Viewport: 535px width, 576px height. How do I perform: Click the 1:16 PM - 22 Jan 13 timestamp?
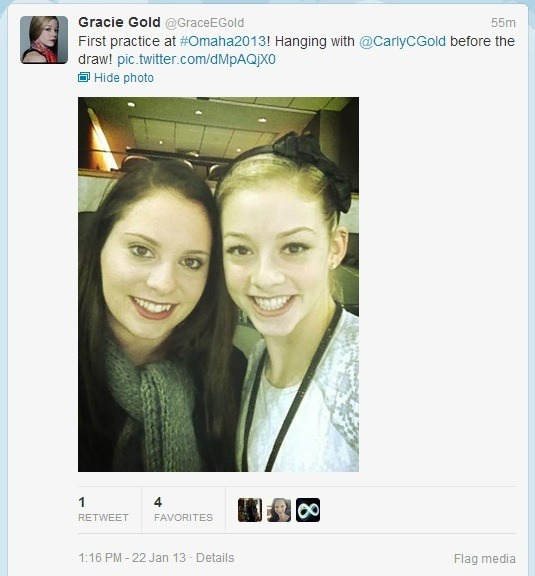(x=132, y=558)
